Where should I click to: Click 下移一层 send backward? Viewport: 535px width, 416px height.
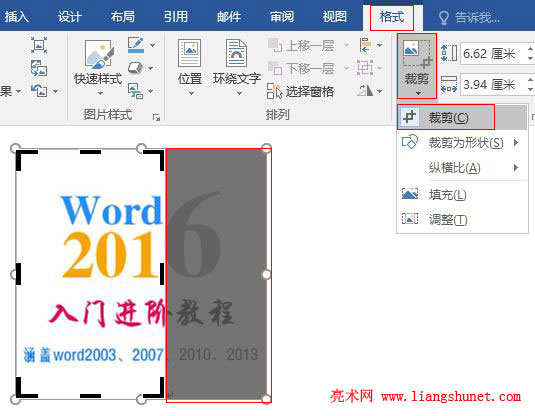(301, 68)
